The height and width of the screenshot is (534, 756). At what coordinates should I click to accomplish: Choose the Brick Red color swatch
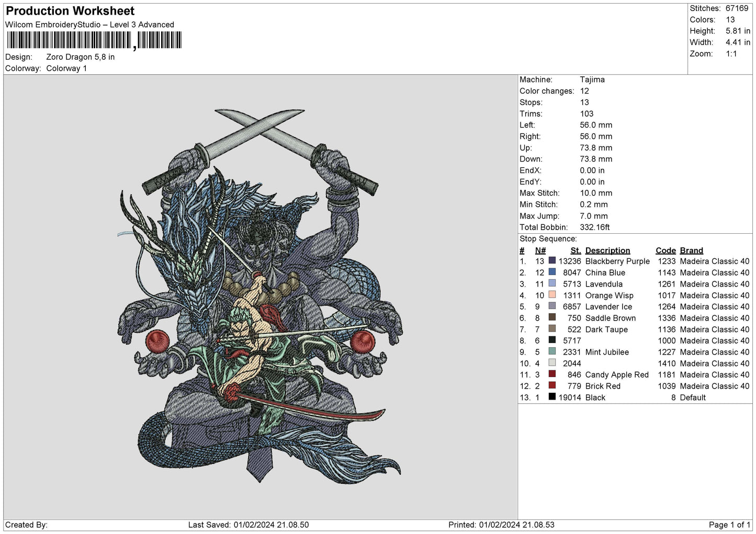(x=552, y=385)
